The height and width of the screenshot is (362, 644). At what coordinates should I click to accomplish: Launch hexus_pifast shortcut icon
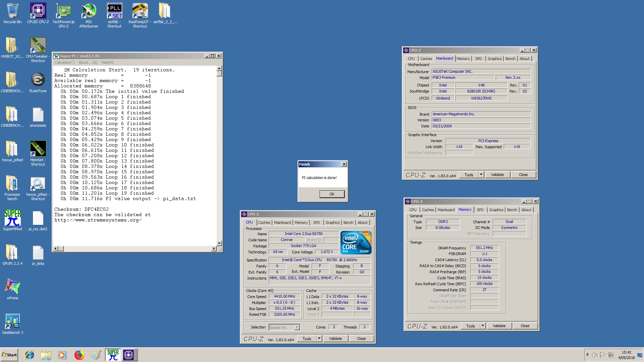[38, 188]
